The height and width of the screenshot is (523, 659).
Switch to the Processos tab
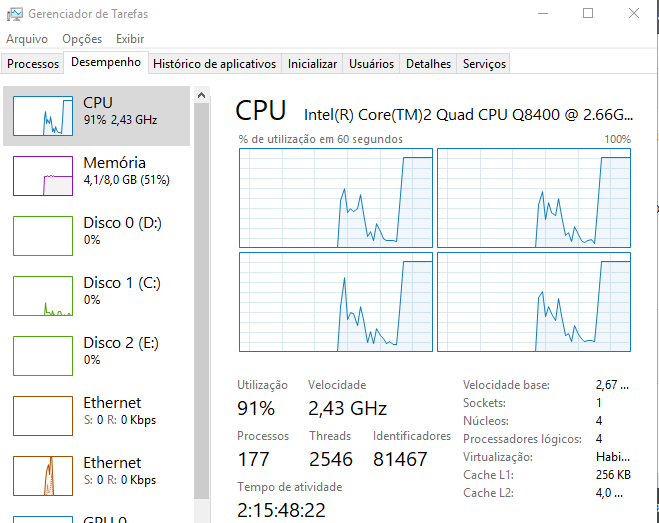pyautogui.click(x=33, y=63)
